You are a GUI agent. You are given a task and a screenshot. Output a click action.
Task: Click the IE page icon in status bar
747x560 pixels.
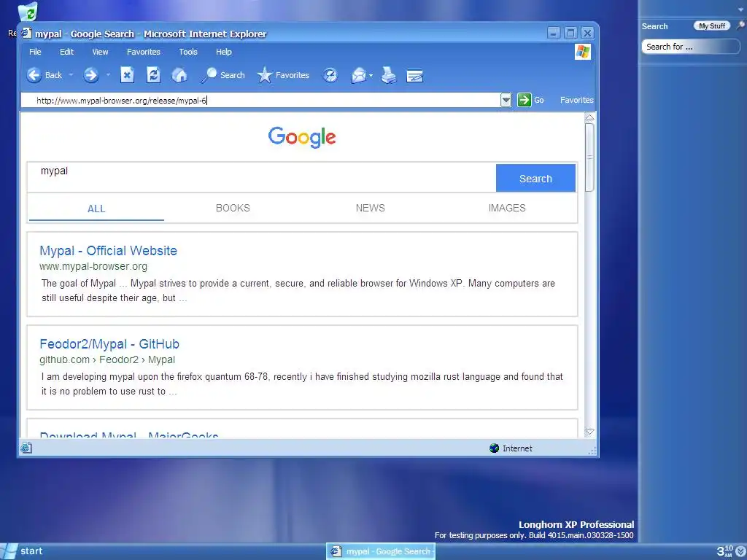coord(26,448)
